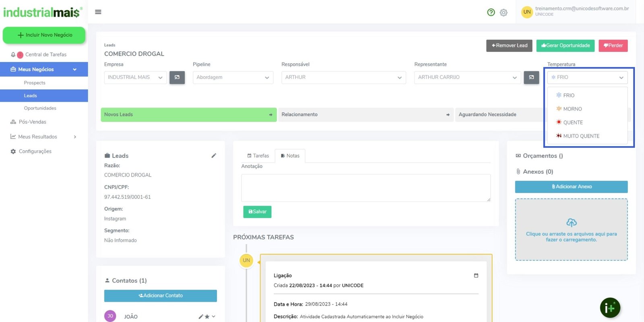
Task: Click the Perder button
Action: [x=613, y=45]
